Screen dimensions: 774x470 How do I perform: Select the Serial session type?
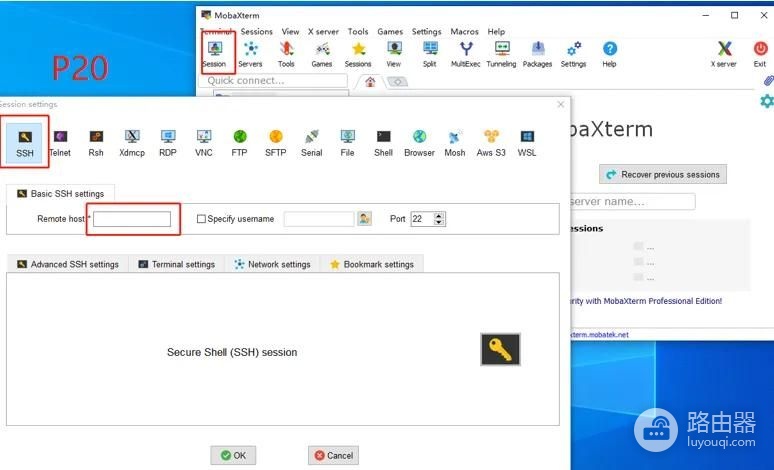pyautogui.click(x=311, y=143)
